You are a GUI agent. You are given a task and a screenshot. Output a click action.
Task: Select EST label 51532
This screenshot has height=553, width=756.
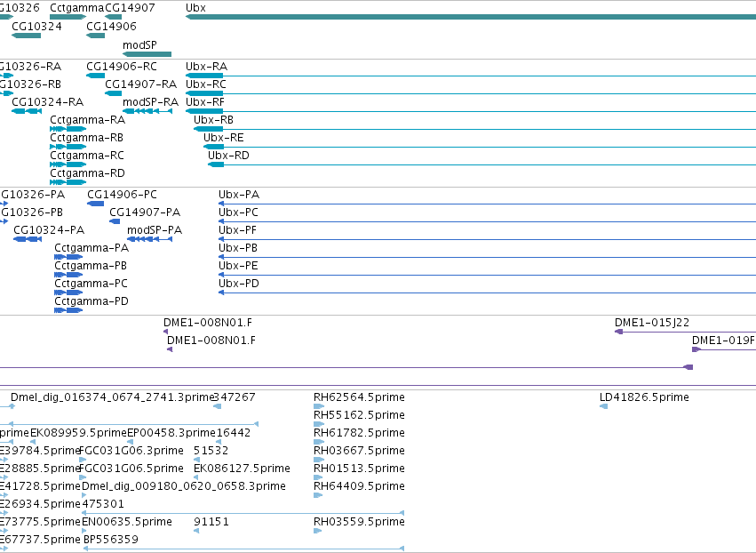point(211,451)
